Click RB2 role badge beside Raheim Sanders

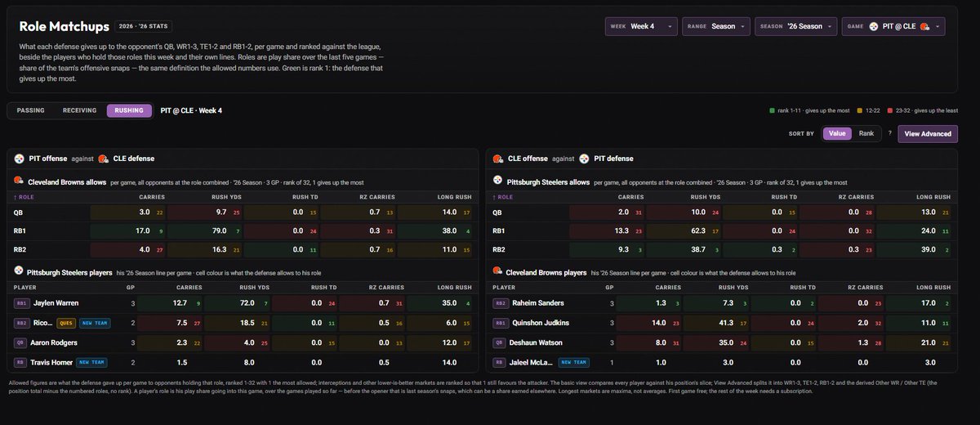tap(501, 303)
